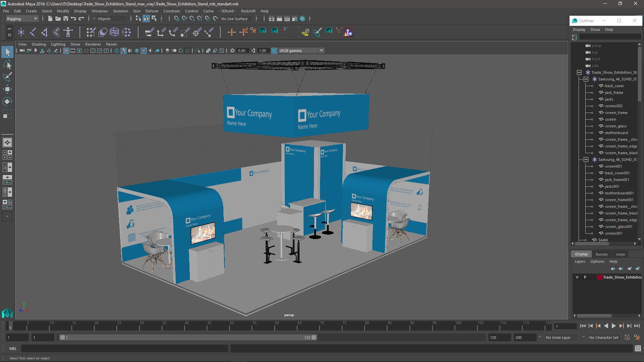Select the Rotate tool in toolbox
Image resolution: width=644 pixels, height=362 pixels.
[7, 101]
